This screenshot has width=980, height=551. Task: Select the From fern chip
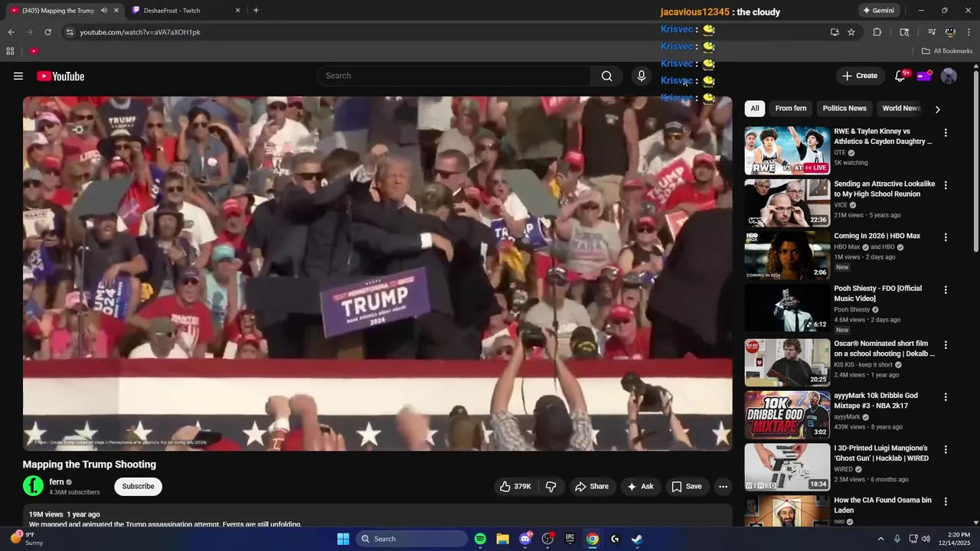point(791,109)
